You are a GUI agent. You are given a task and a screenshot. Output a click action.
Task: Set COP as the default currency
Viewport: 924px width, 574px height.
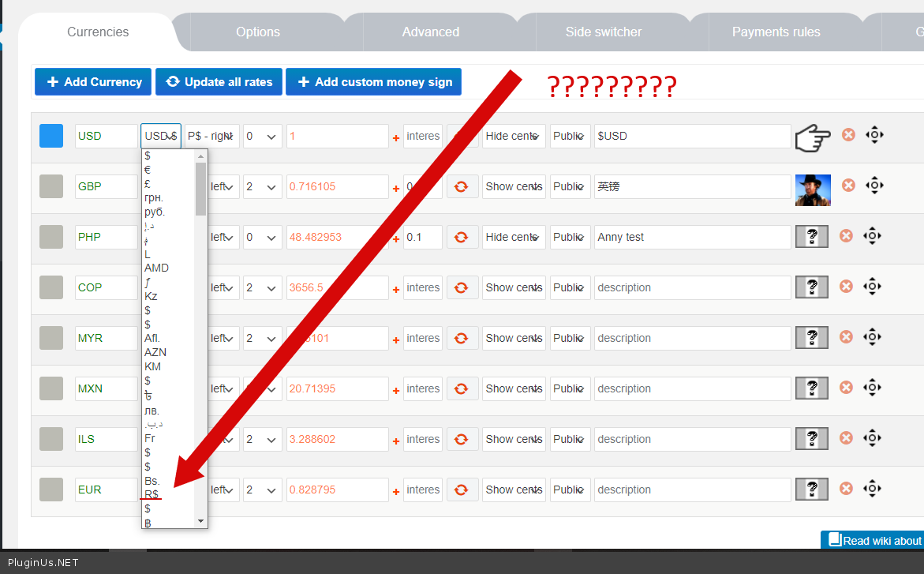(x=51, y=287)
